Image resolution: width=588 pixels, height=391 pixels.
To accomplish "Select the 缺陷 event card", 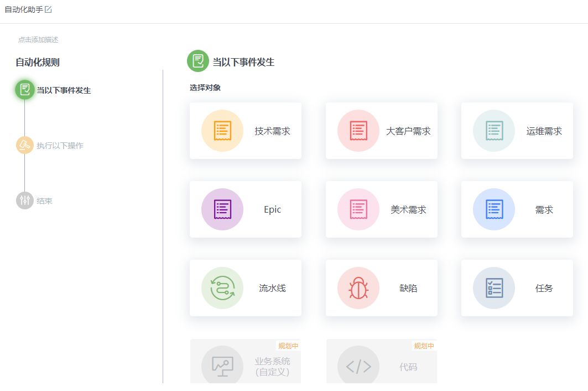I will point(381,288).
